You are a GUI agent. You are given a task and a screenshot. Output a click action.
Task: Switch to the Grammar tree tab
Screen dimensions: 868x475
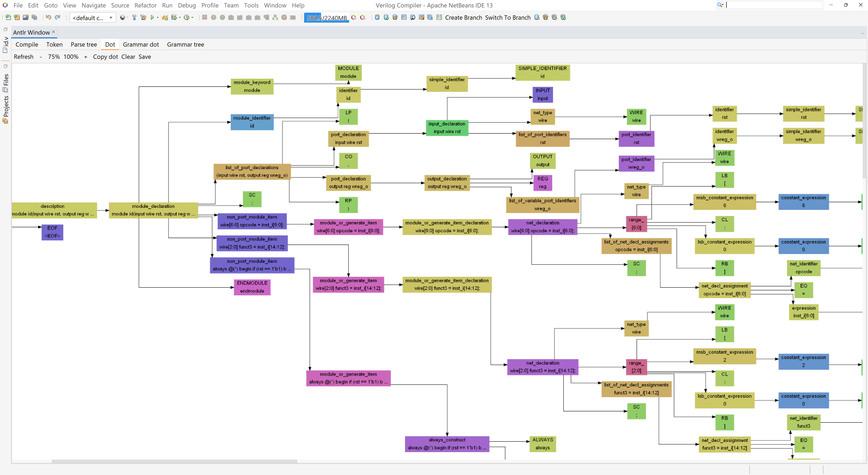tap(185, 45)
